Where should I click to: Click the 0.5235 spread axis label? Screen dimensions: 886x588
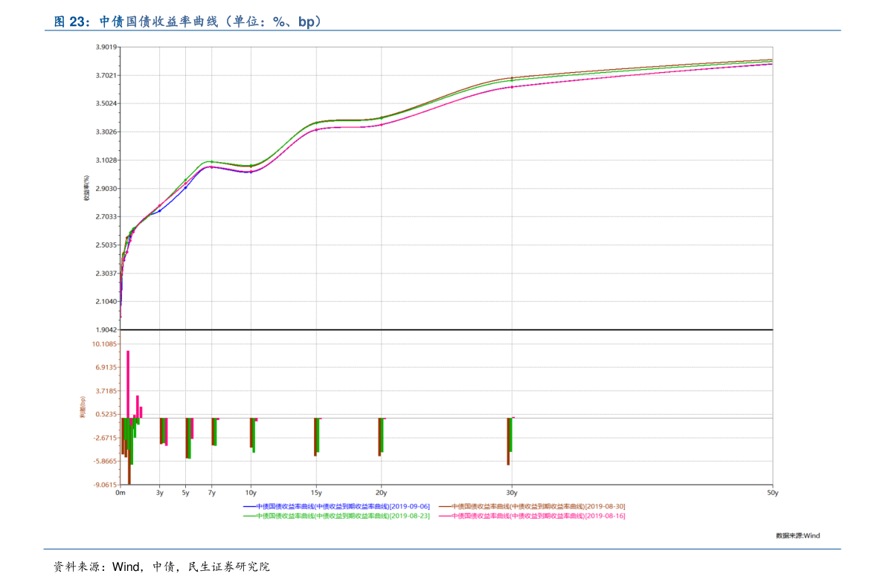coord(106,414)
